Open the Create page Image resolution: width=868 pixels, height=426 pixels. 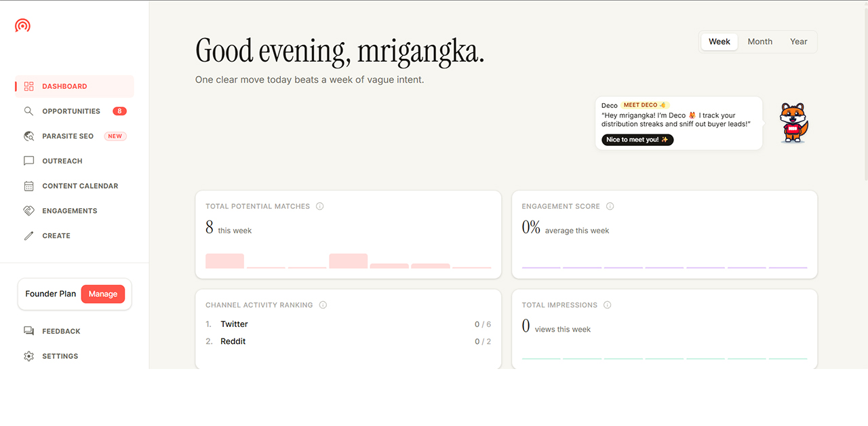[75, 236]
